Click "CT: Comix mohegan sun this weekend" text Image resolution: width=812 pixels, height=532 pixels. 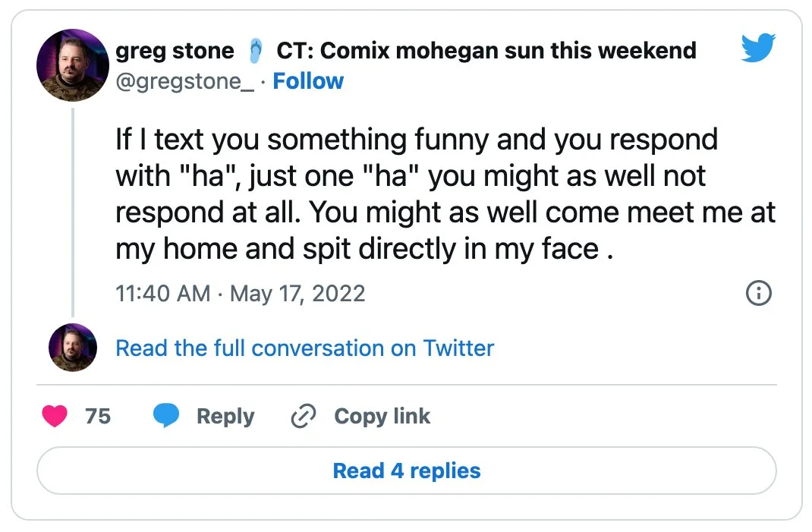point(486,51)
